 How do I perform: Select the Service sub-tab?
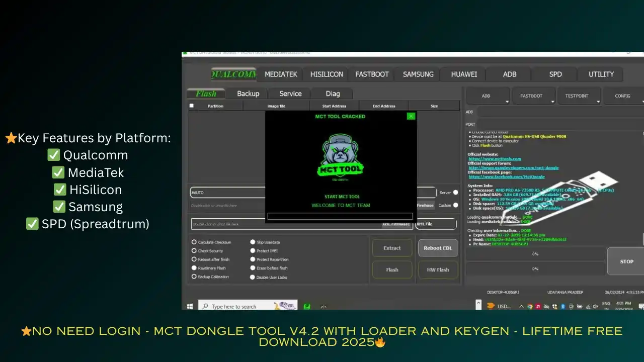coord(290,94)
